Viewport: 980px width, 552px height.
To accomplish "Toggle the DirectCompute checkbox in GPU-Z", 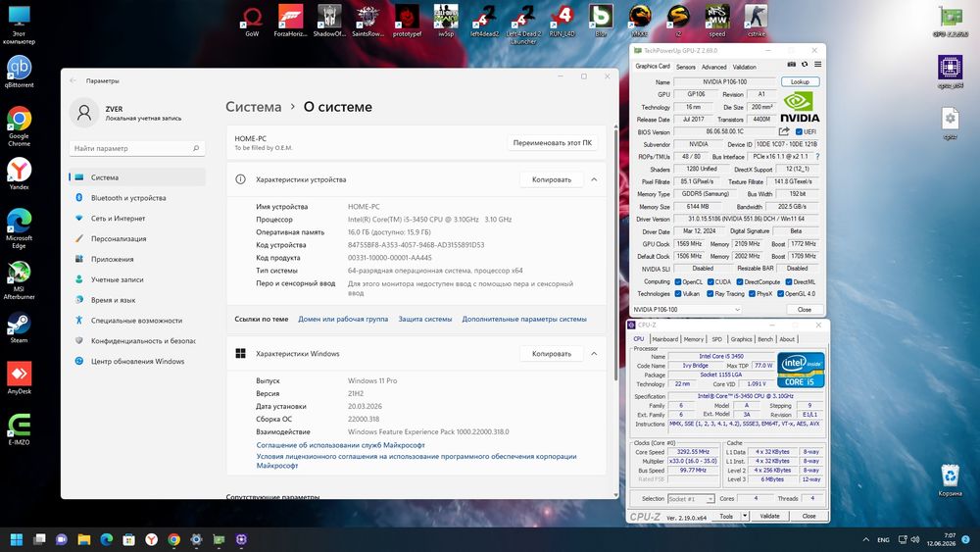I will click(739, 282).
